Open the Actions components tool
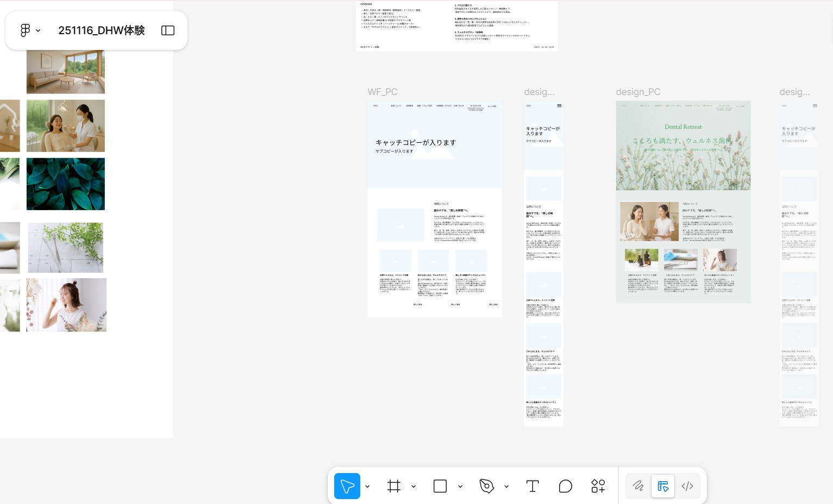The height and width of the screenshot is (504, 833). [598, 486]
